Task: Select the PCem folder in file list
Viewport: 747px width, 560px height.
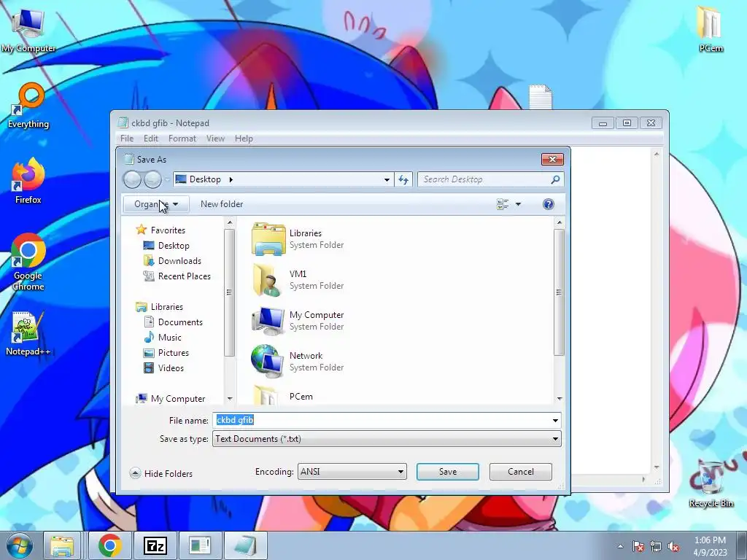Action: tap(267, 395)
